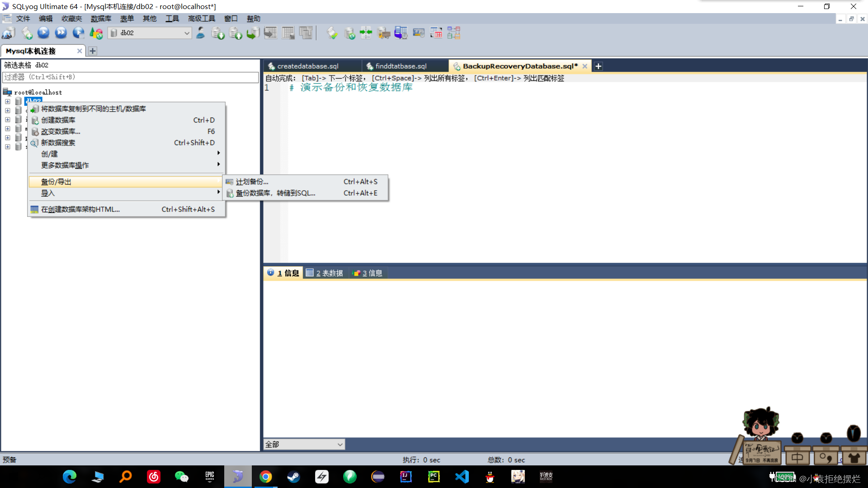Expand the 更多数据库操作 submenu
Image resolution: width=868 pixels, height=488 pixels.
tap(127, 165)
